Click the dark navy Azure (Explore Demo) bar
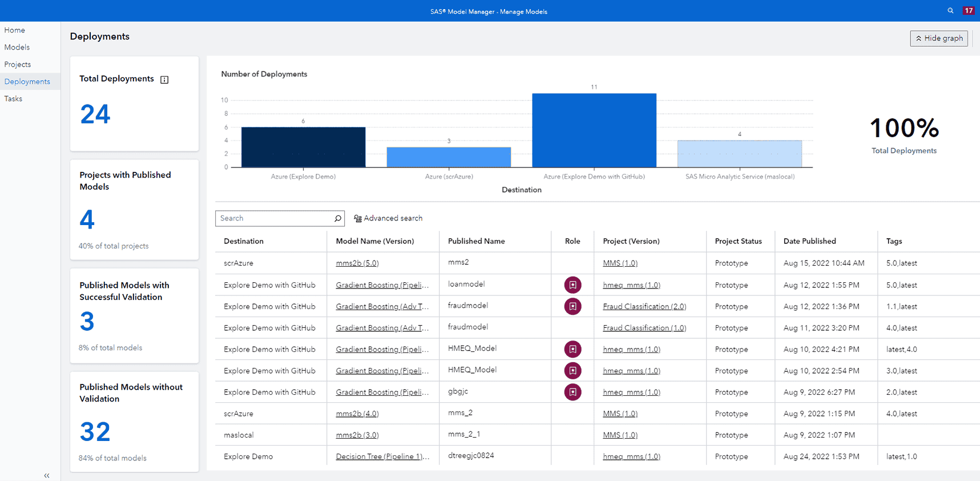 (x=303, y=147)
